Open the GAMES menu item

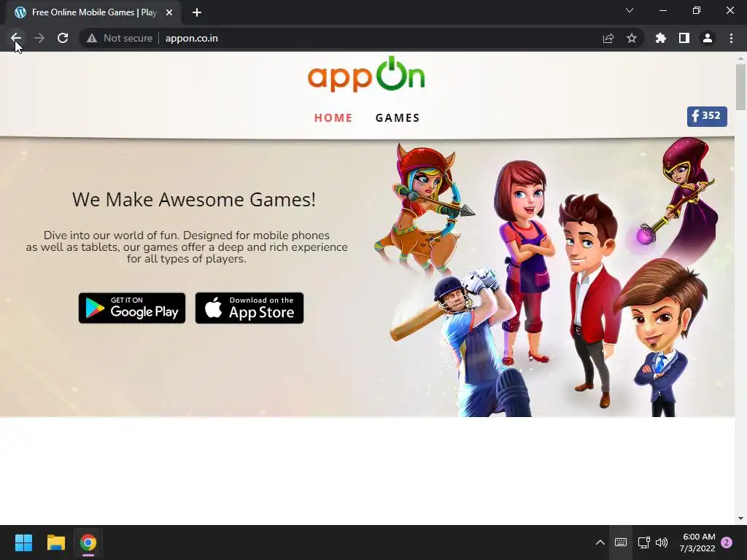[398, 117]
